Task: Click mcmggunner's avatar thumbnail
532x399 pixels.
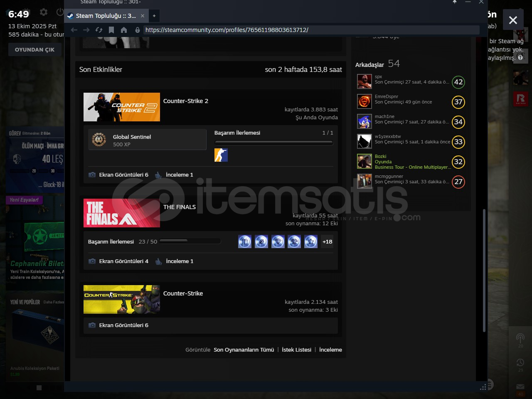Action: (x=365, y=181)
